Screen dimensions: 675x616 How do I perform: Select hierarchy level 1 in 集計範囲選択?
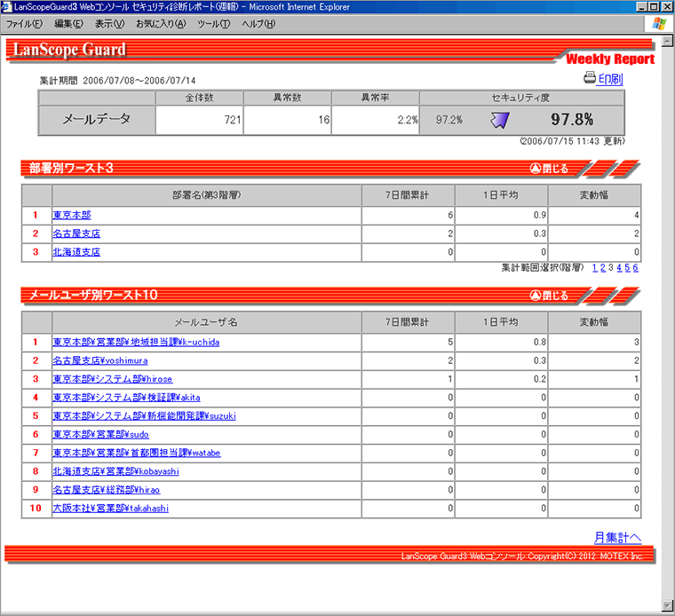pyautogui.click(x=594, y=267)
